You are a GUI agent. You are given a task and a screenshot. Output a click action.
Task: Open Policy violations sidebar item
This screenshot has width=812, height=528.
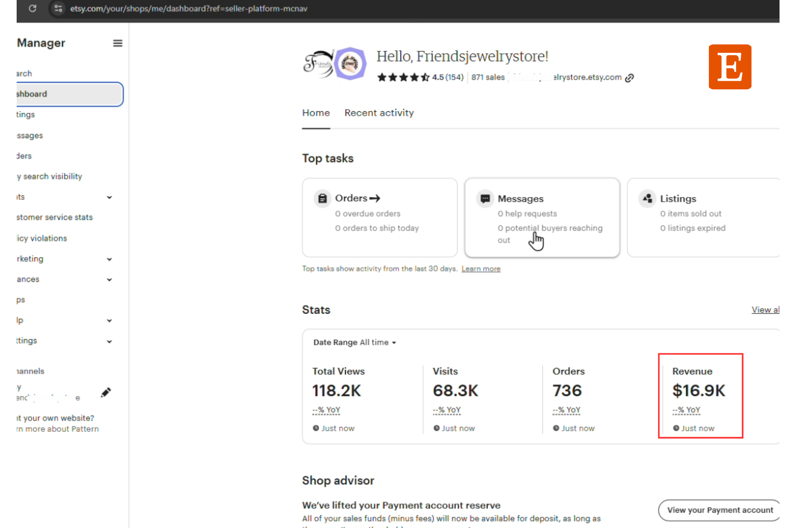(42, 238)
